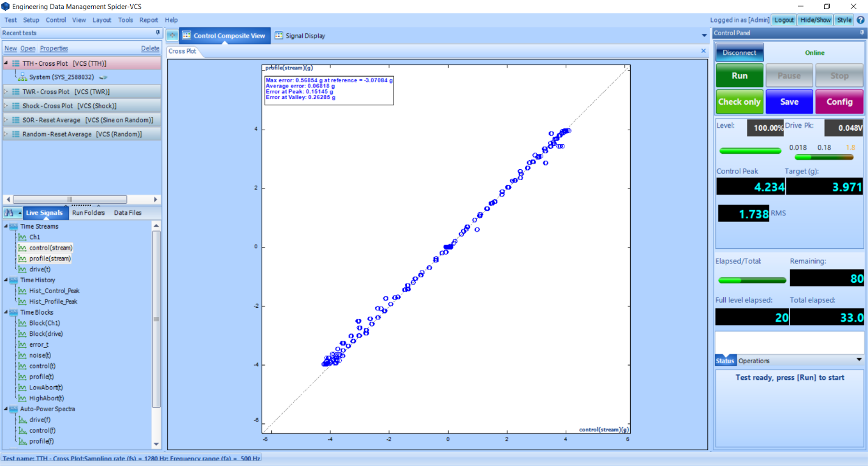
Task: Collapse the Time Streams tree node
Action: [x=5, y=226]
